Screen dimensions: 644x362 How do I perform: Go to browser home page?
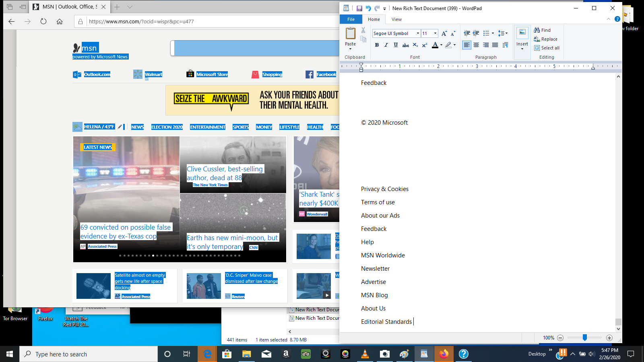[x=60, y=21]
